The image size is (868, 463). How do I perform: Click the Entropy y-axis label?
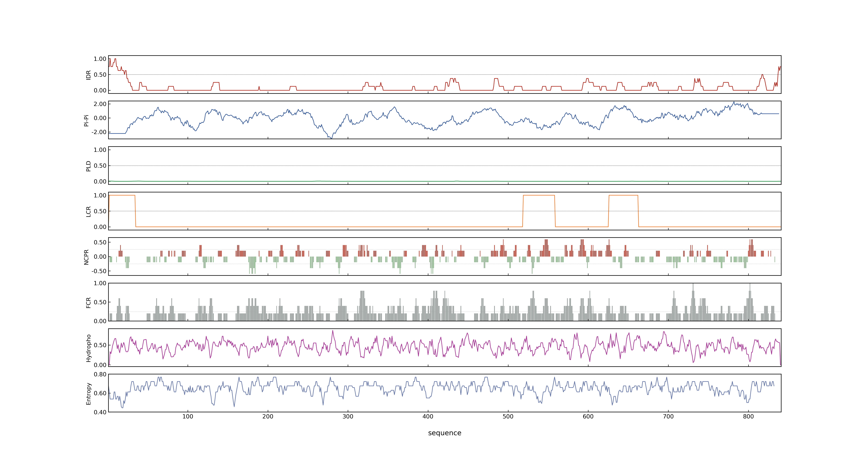pyautogui.click(x=89, y=393)
